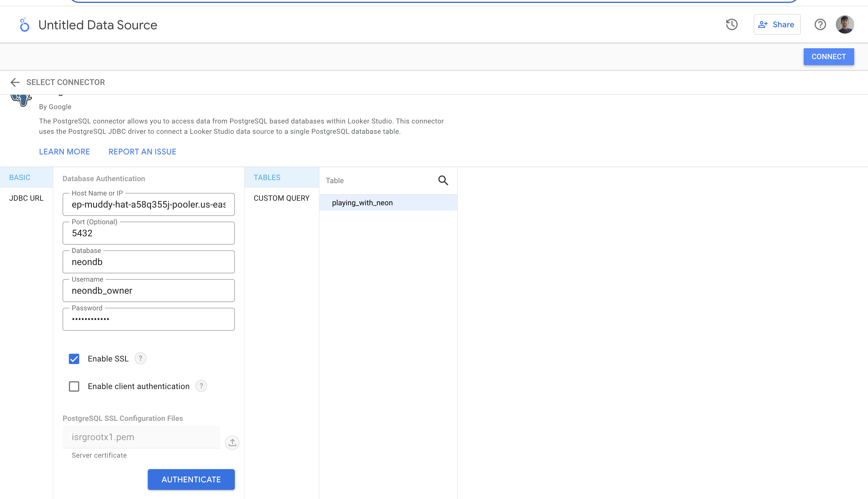The height and width of the screenshot is (499, 868).
Task: Open the REPORT AN ISSUE link
Action: (x=142, y=152)
